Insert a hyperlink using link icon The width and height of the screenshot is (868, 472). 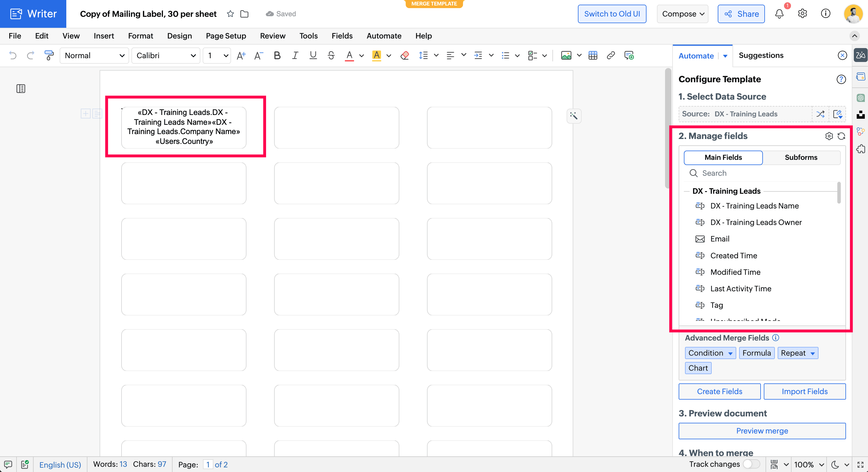pyautogui.click(x=611, y=55)
